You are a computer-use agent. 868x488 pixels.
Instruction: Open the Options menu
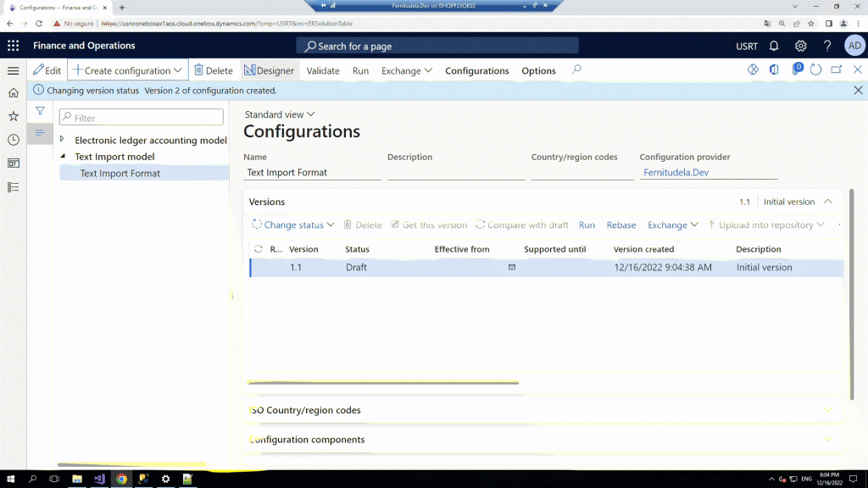click(538, 70)
